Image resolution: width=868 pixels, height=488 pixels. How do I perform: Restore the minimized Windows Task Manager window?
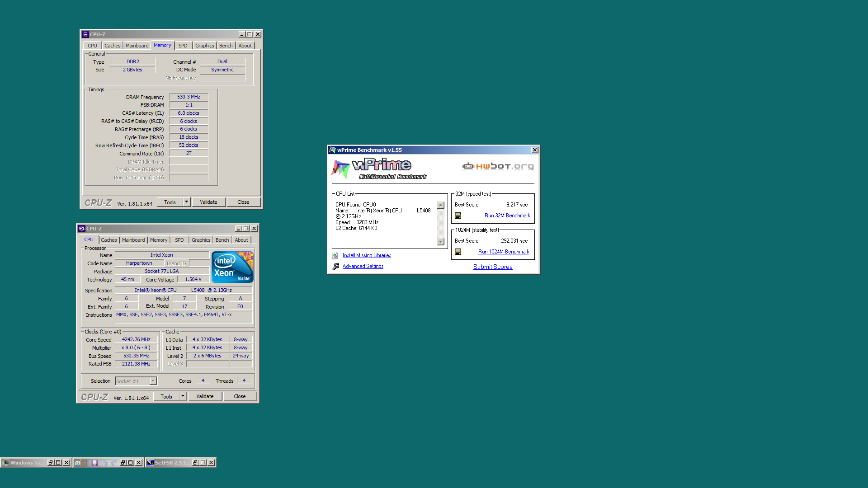(x=51, y=463)
